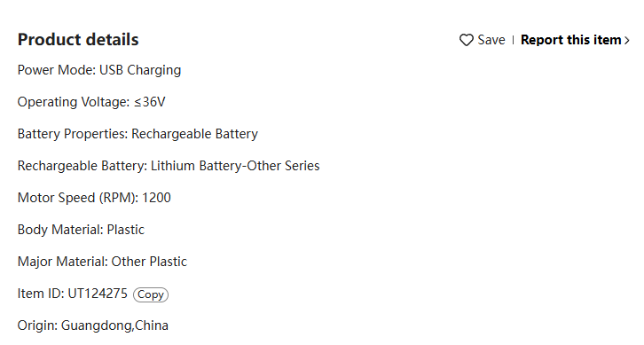The height and width of the screenshot is (345, 644).
Task: Click Body Material: Plastic line
Action: (x=81, y=230)
